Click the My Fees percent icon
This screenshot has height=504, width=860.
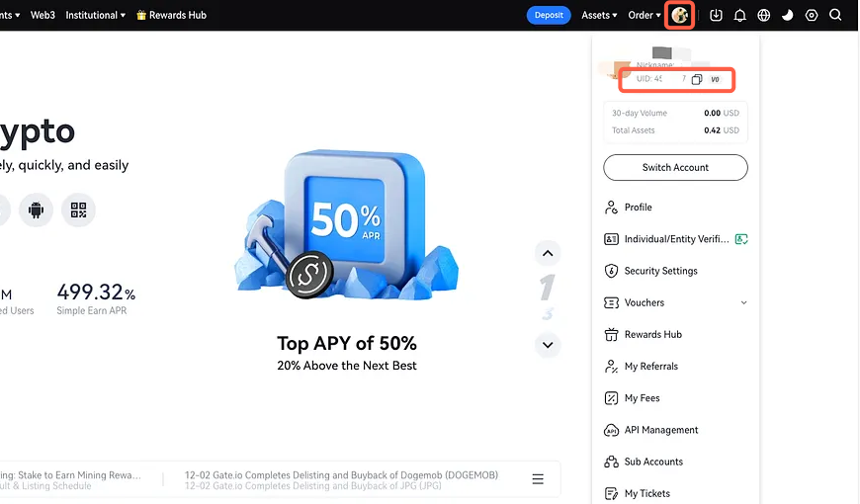point(611,398)
